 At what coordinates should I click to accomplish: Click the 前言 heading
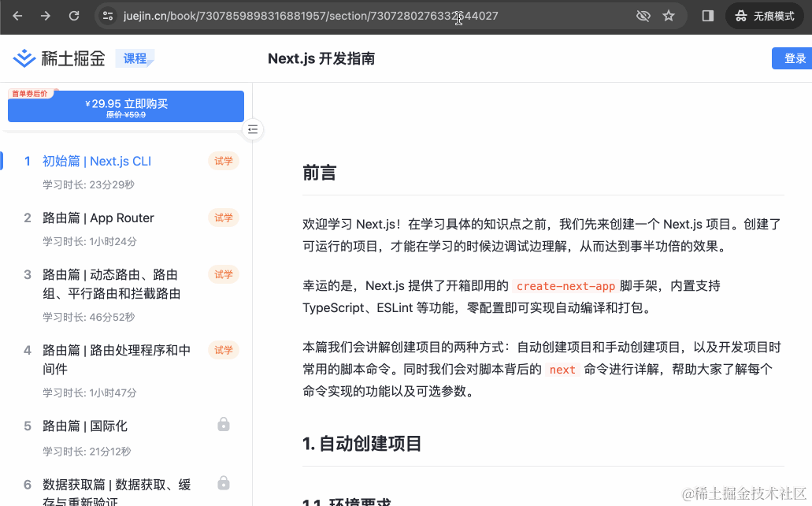click(320, 173)
